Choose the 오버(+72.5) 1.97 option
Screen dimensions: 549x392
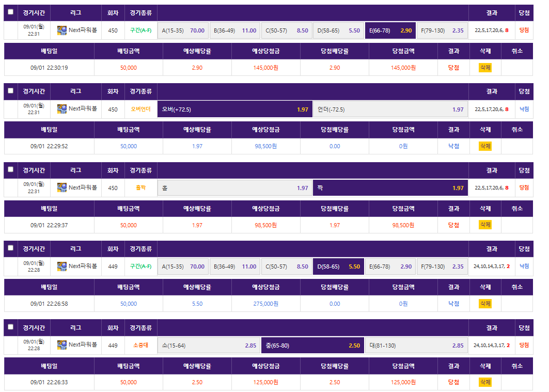point(235,109)
